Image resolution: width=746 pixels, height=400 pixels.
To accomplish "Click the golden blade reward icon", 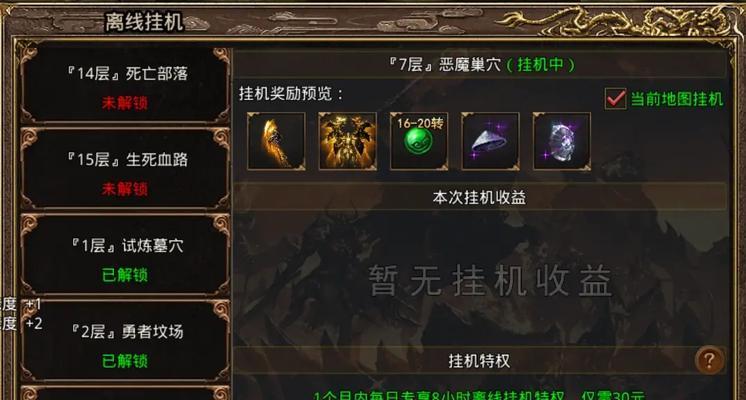I will tap(276, 141).
